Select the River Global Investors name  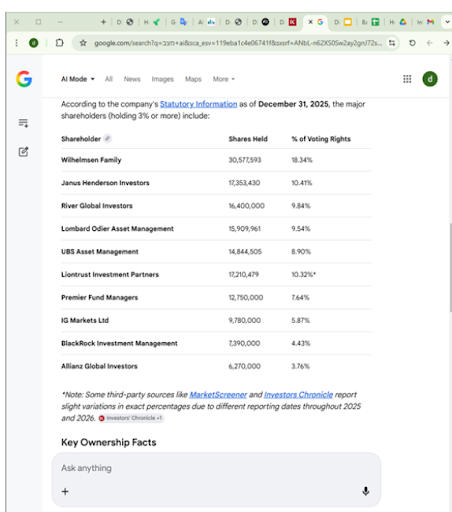[97, 206]
